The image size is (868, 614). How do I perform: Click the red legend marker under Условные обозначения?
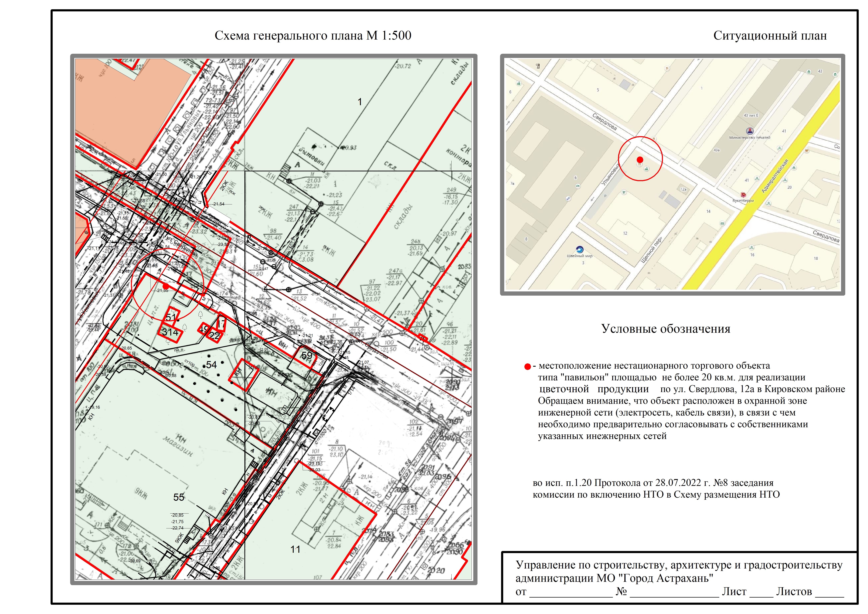click(x=527, y=367)
